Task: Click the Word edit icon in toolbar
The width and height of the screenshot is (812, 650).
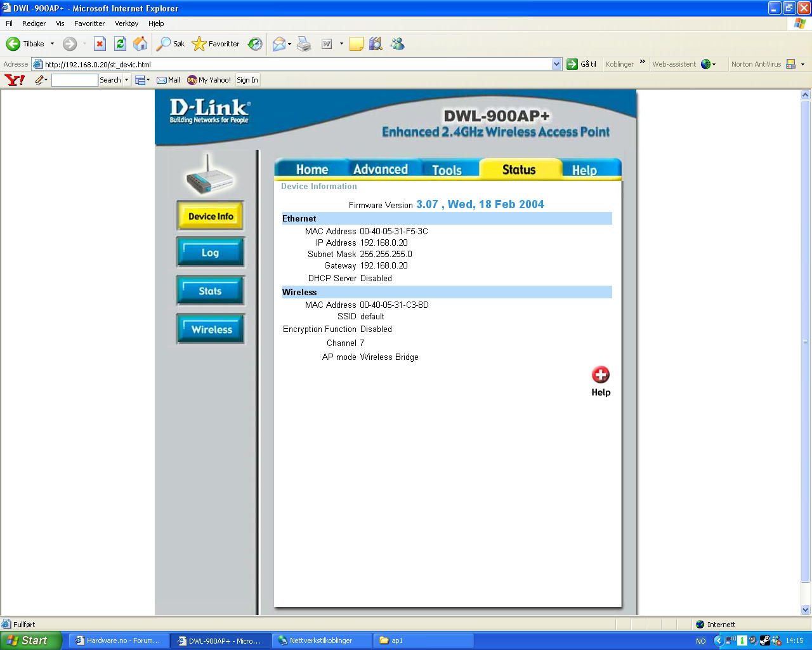Action: pyautogui.click(x=327, y=44)
